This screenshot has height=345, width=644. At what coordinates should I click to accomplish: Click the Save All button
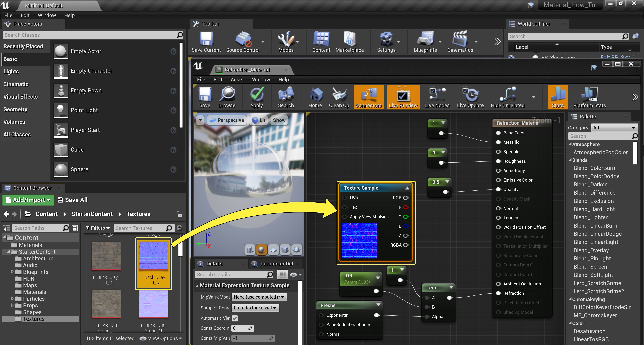pyautogui.click(x=72, y=200)
